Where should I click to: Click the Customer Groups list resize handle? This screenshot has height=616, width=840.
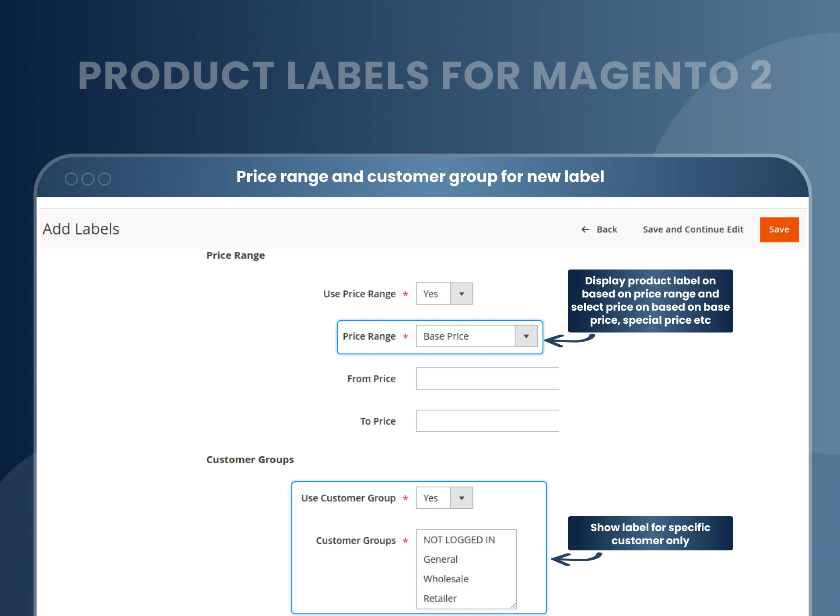pos(513,605)
